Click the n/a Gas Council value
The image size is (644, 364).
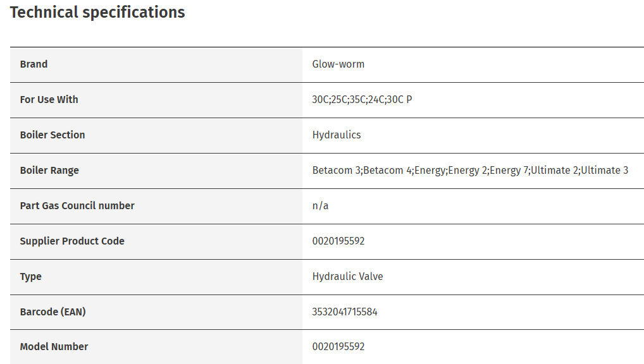320,206
